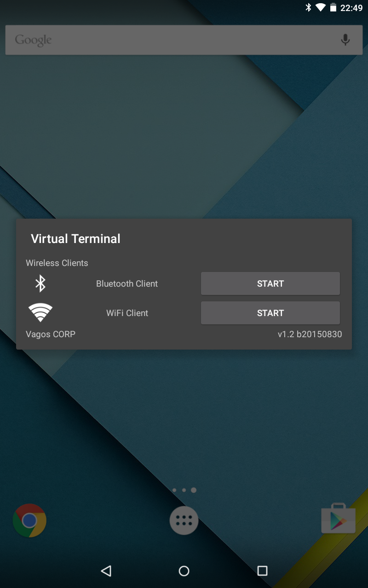Image resolution: width=368 pixels, height=588 pixels.
Task: Click the Virtual Terminal title
Action: [x=75, y=239]
